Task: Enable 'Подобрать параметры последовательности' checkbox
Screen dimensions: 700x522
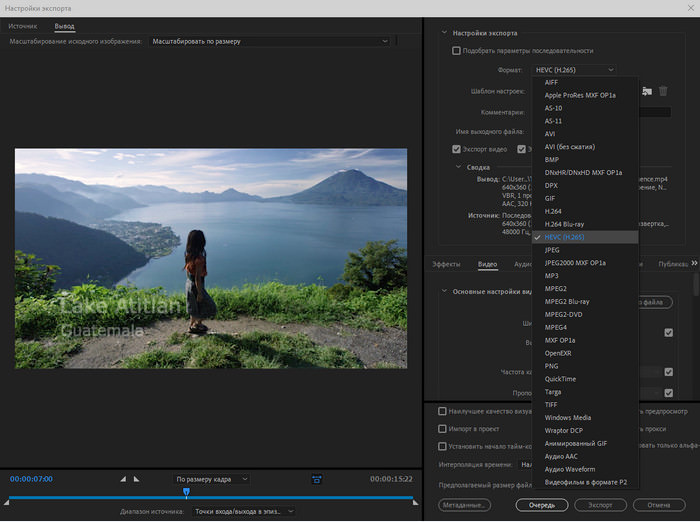Action: tap(456, 51)
